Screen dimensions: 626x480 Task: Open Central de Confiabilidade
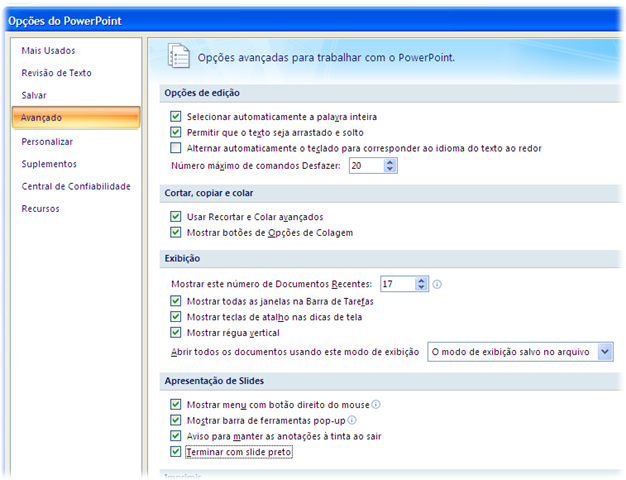pyautogui.click(x=76, y=186)
